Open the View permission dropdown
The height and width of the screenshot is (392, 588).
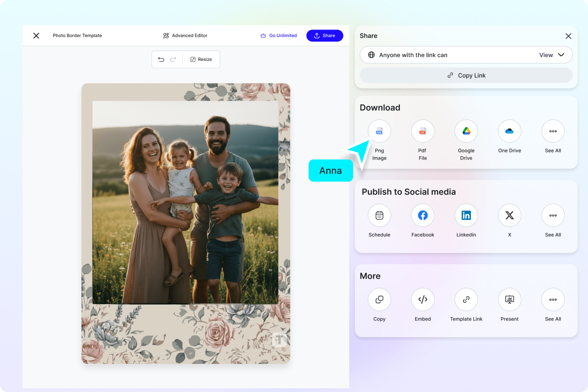coord(551,55)
